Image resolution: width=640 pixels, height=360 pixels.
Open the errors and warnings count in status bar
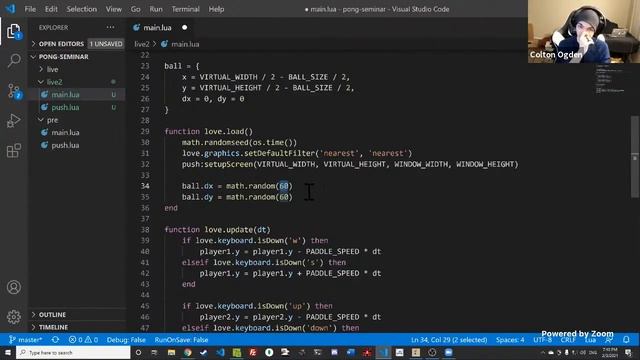click(x=83, y=340)
